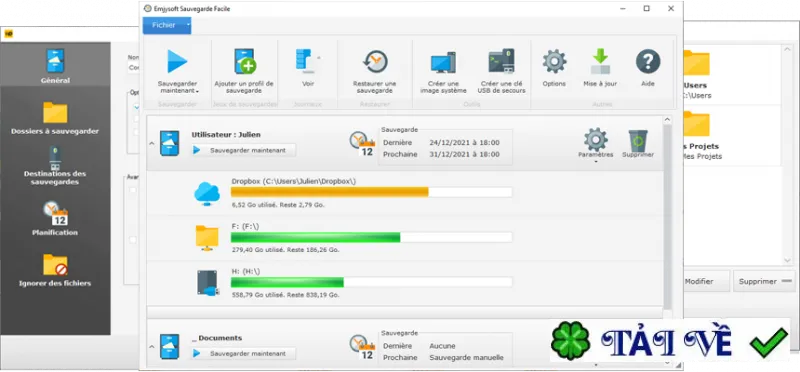Click the H: USB drive icon
Screen dimensions: 800x372
pos(209,283)
